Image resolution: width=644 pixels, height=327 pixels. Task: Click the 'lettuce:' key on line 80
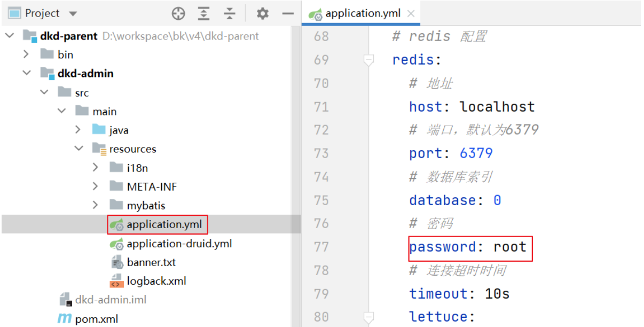(442, 317)
